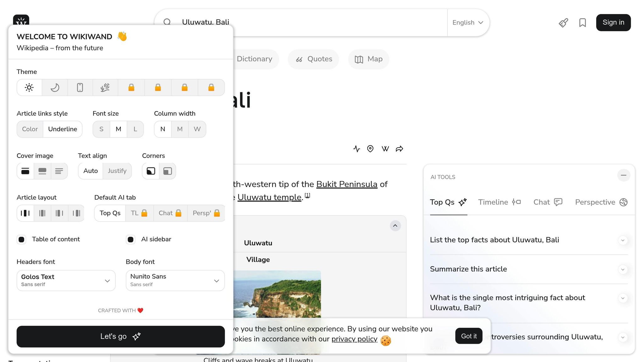Toggle the AI sidebar checkbox
This screenshot has width=644, height=362.
click(130, 239)
